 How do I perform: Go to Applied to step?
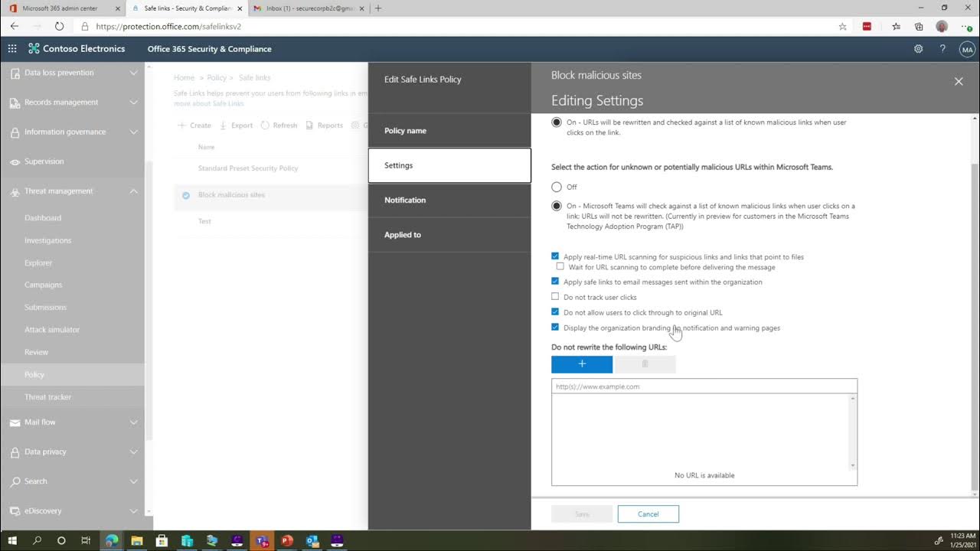coord(449,235)
